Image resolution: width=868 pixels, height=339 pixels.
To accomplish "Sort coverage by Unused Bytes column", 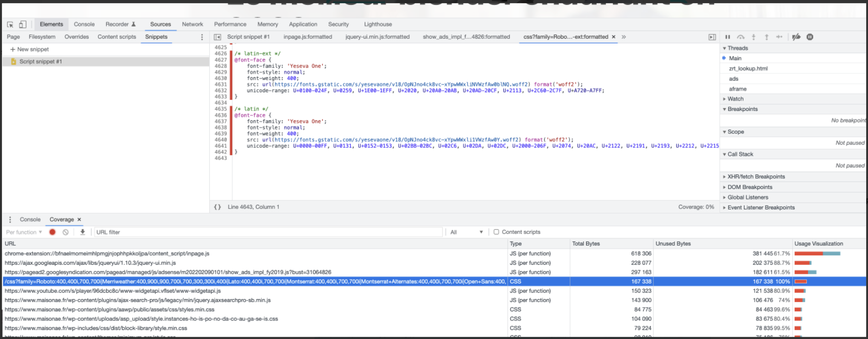I will pyautogui.click(x=723, y=243).
